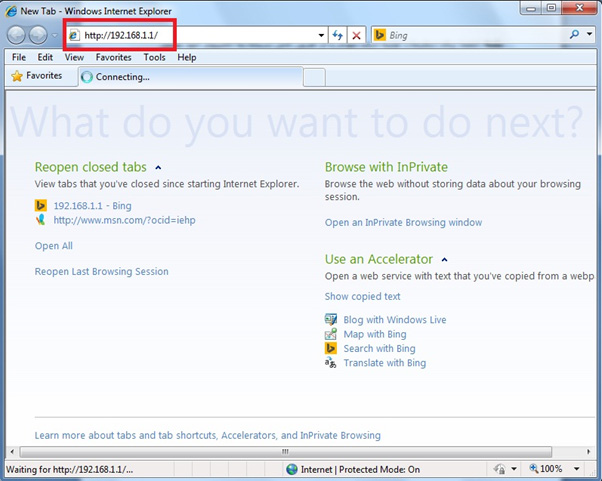This screenshot has height=481, width=602.
Task: Open the Favorites menu
Action: point(114,57)
